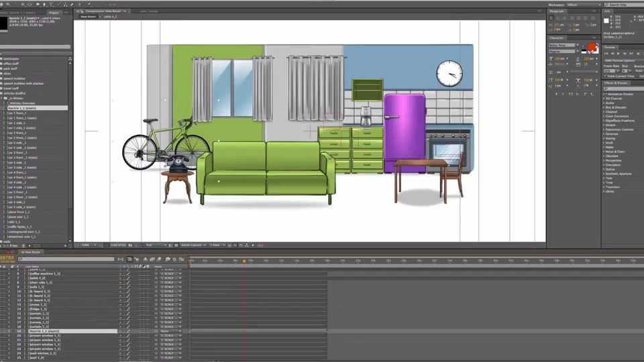Jump to last frame in Preview panel
The height and width of the screenshot is (362, 644).
coord(631,54)
